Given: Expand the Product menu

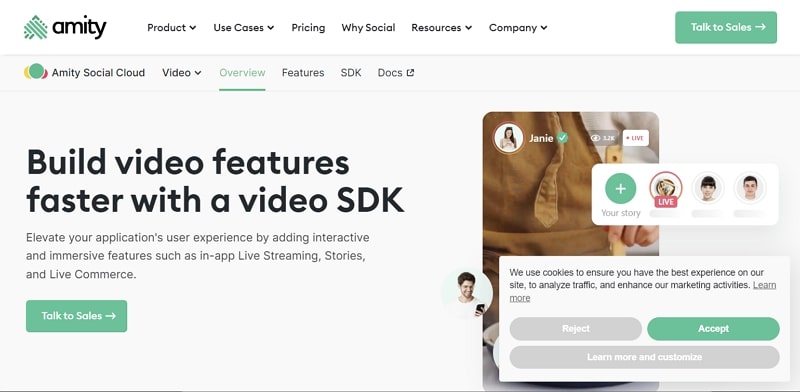Looking at the screenshot, I should tap(171, 28).
